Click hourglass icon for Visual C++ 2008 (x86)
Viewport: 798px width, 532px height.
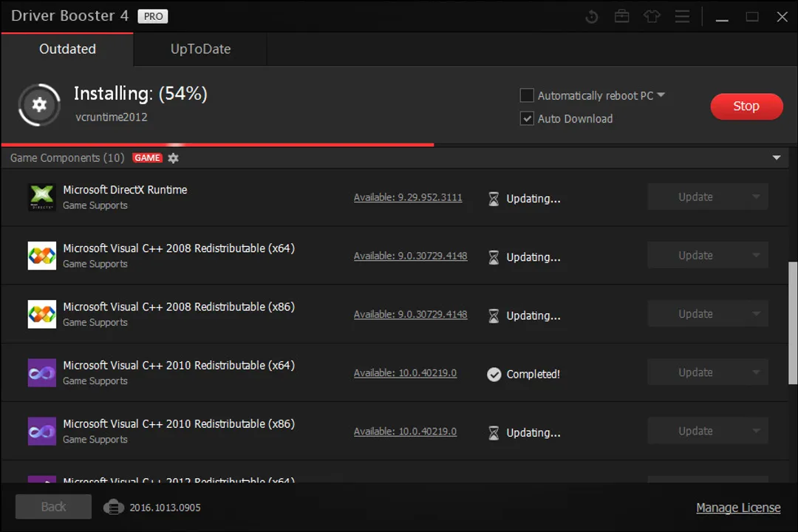pos(494,316)
